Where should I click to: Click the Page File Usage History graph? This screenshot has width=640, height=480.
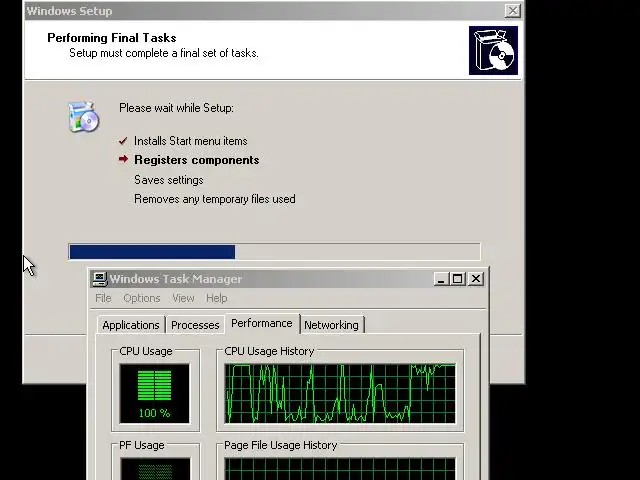click(x=340, y=469)
